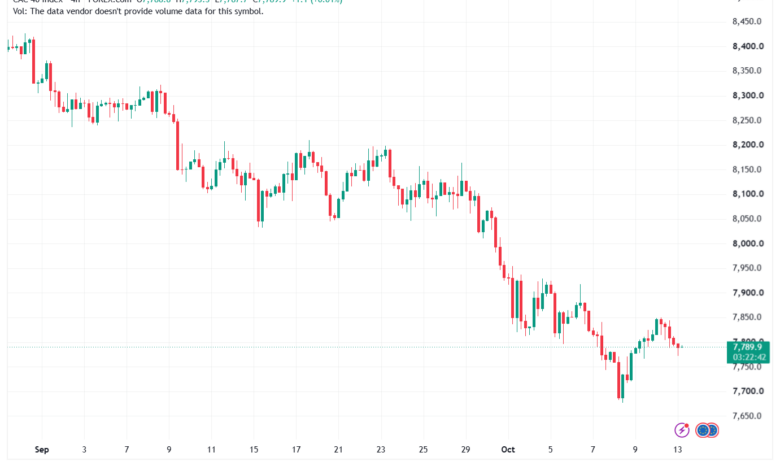This screenshot has height=470, width=780.
Task: Click the 8,400.0 price axis label
Action: click(x=748, y=46)
